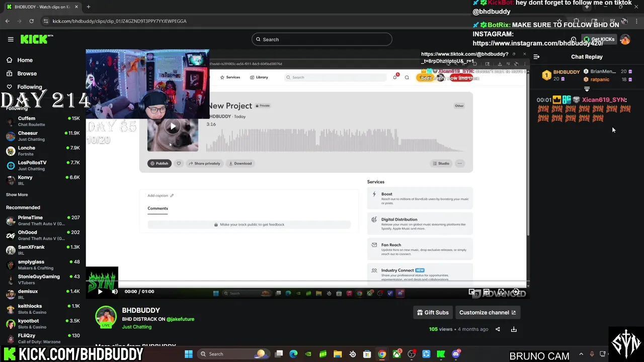The height and width of the screenshot is (362, 644).
Task: Toggle picture-in-picture mode for clip
Action: 471,292
